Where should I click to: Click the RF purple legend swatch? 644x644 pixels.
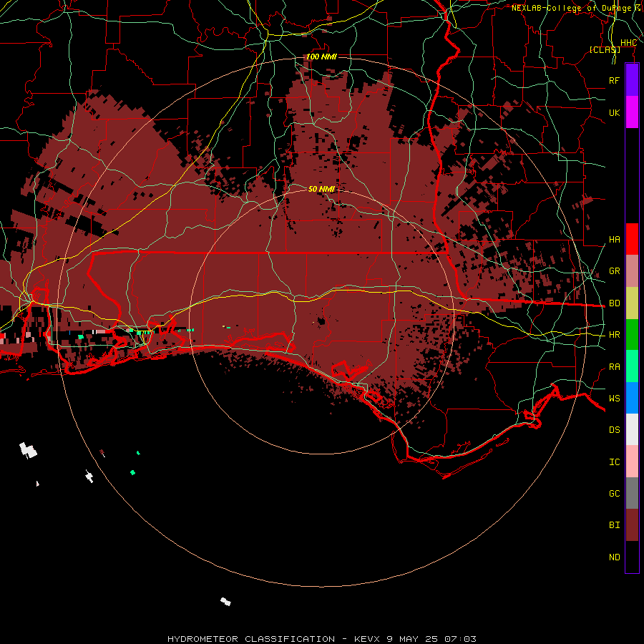[632, 80]
